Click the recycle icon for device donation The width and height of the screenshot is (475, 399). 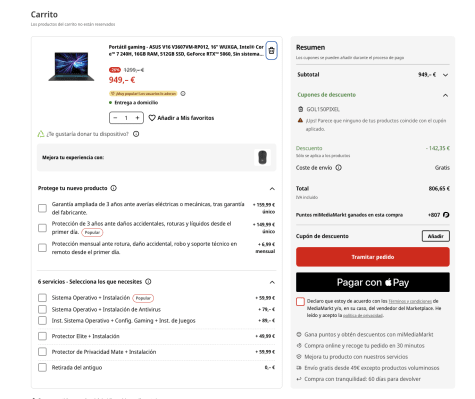41,134
